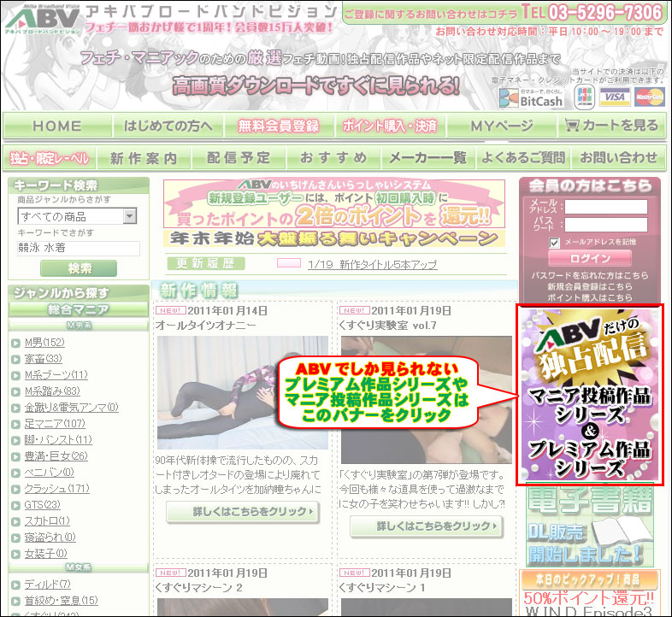This screenshot has height=617, width=672.
Task: Click the ABV logo in the header
Action: (42, 20)
